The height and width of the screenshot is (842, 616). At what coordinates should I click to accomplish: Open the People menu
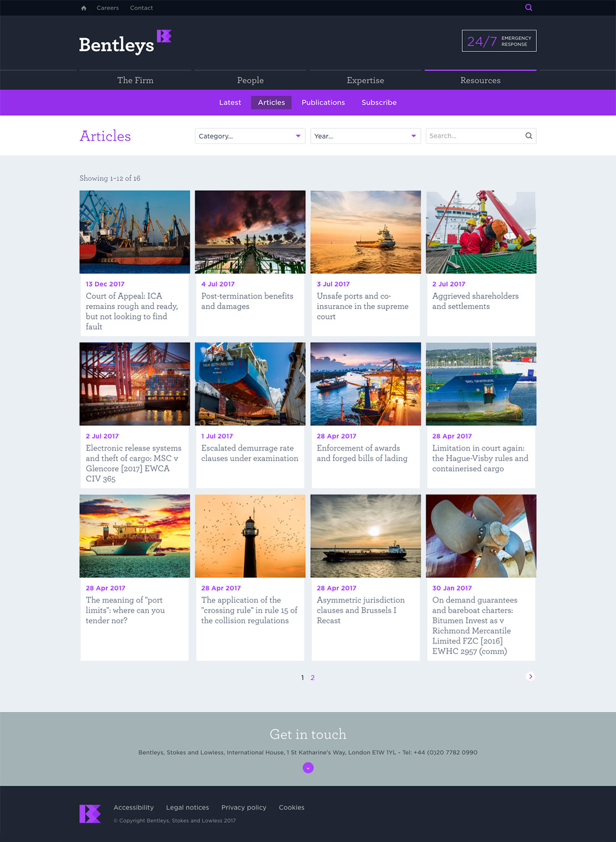click(x=250, y=80)
